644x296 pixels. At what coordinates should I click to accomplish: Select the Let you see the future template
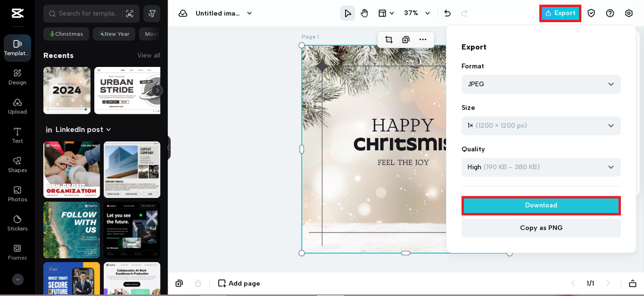(x=132, y=230)
